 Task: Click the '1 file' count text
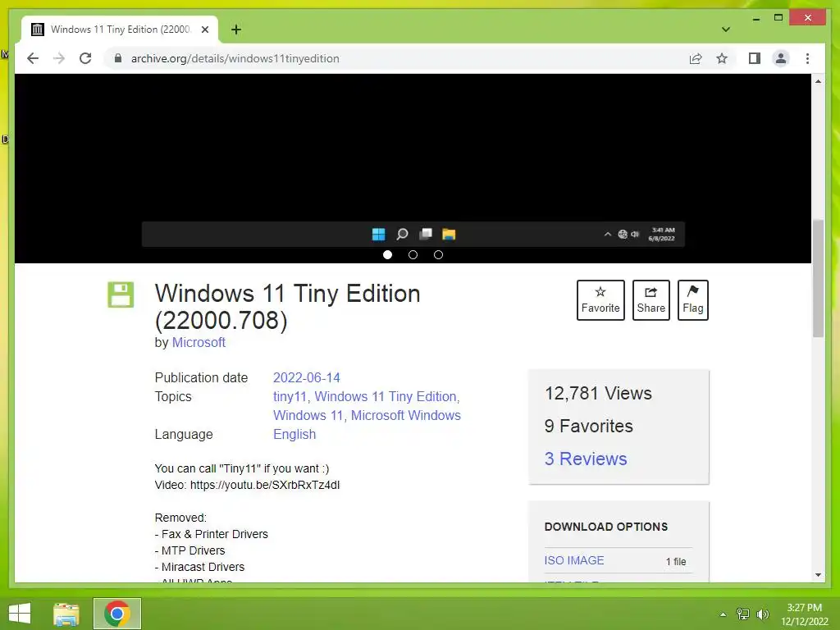(676, 561)
